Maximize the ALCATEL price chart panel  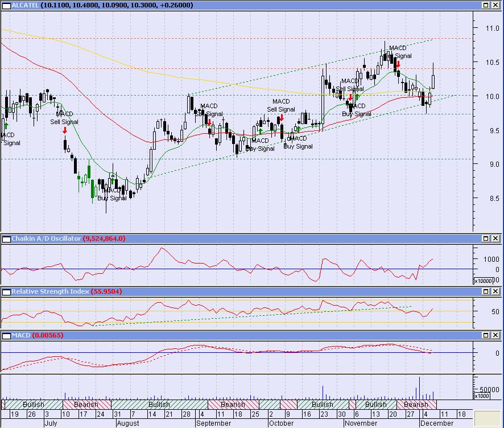tap(486, 5)
